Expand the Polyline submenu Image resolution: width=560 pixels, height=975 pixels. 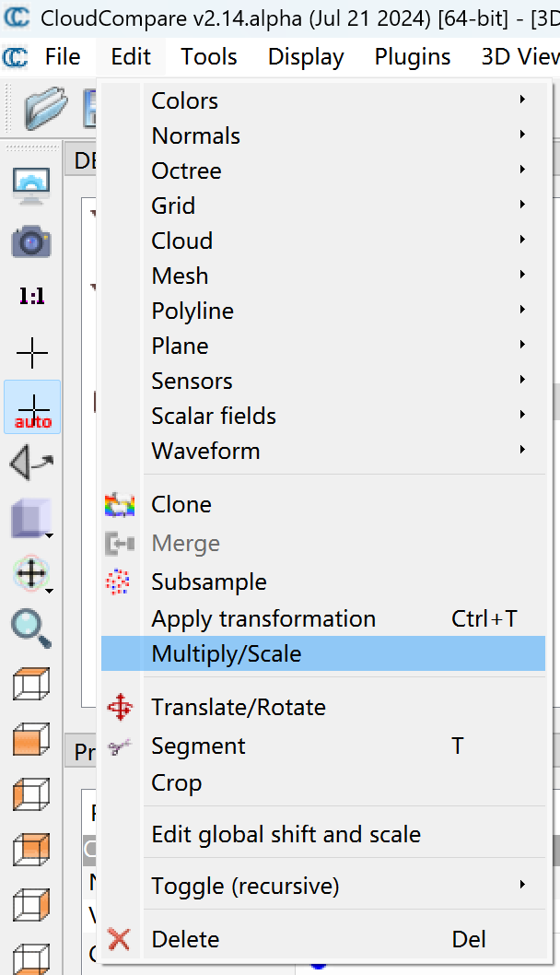point(323,311)
